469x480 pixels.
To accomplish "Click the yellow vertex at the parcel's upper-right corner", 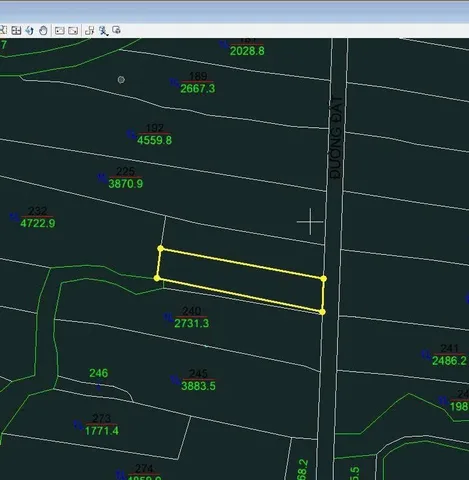I will 323,279.
